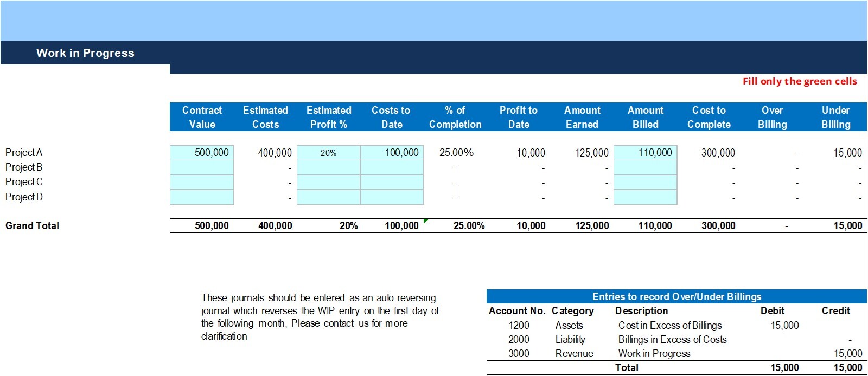The height and width of the screenshot is (376, 868).
Task: Click the Debit column header
Action: (x=773, y=311)
